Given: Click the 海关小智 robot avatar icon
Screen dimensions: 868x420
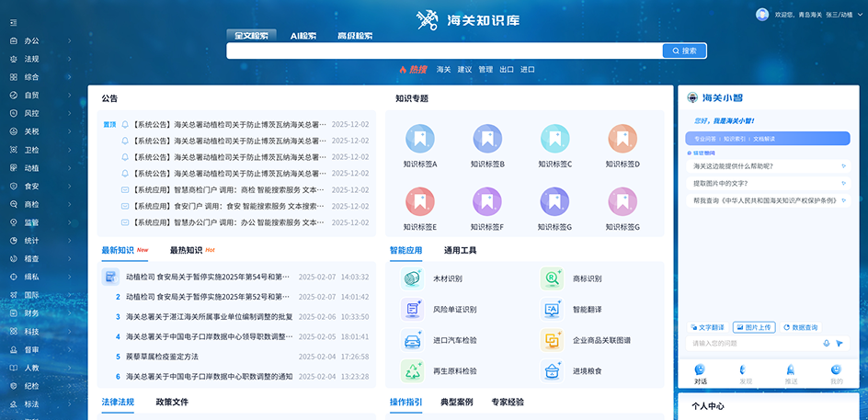Looking at the screenshot, I should 692,98.
